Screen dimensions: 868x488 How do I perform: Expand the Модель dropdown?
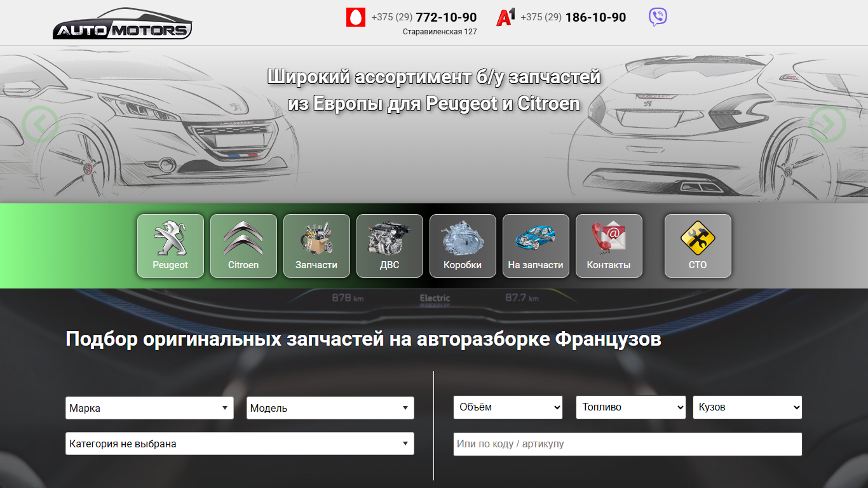tap(330, 408)
